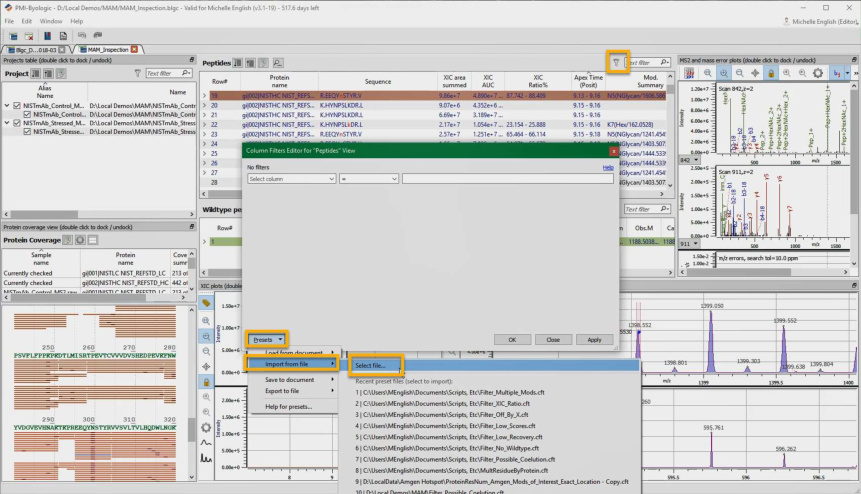Uncheck the NISTmAb_Stressed_M... parent checkbox

tap(17, 123)
